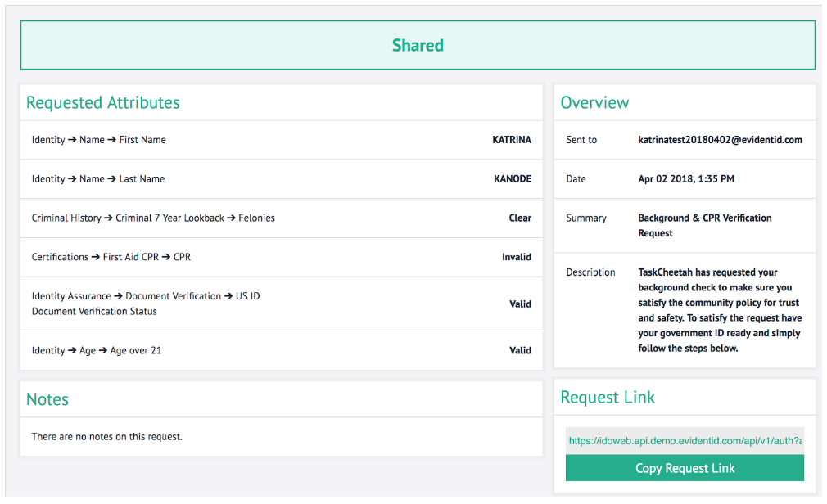Expand the Notes section header
This screenshot has width=827, height=504.
tap(47, 399)
